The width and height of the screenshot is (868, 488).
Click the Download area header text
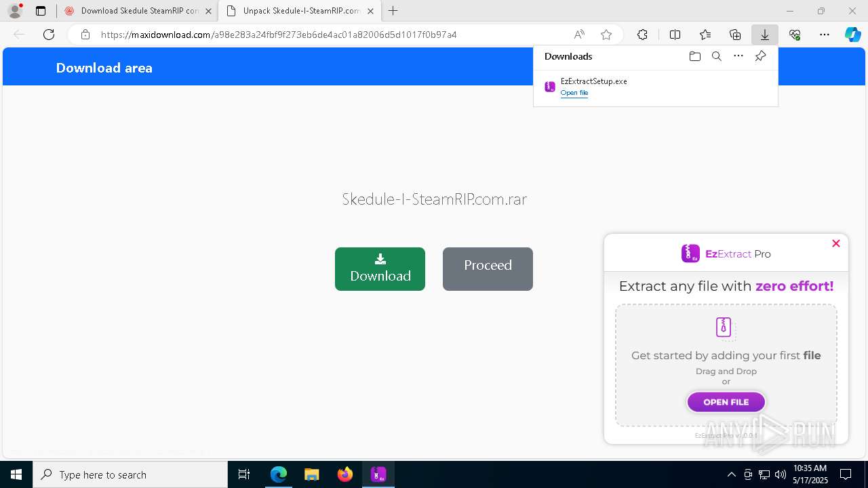click(x=104, y=68)
